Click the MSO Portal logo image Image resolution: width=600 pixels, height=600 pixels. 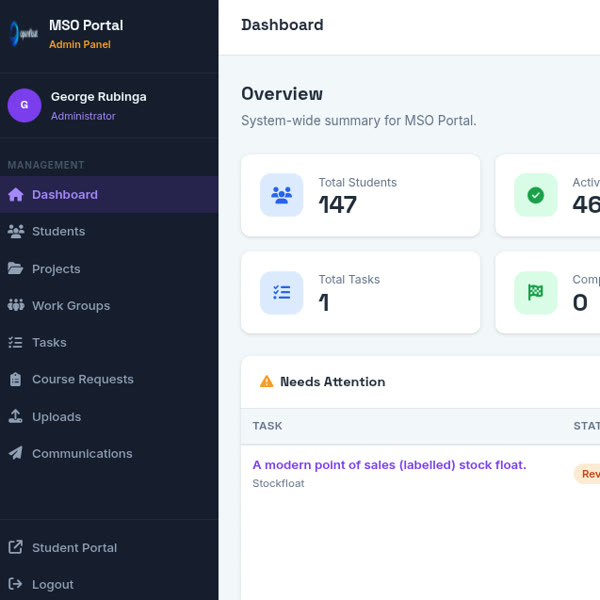pos(24,34)
